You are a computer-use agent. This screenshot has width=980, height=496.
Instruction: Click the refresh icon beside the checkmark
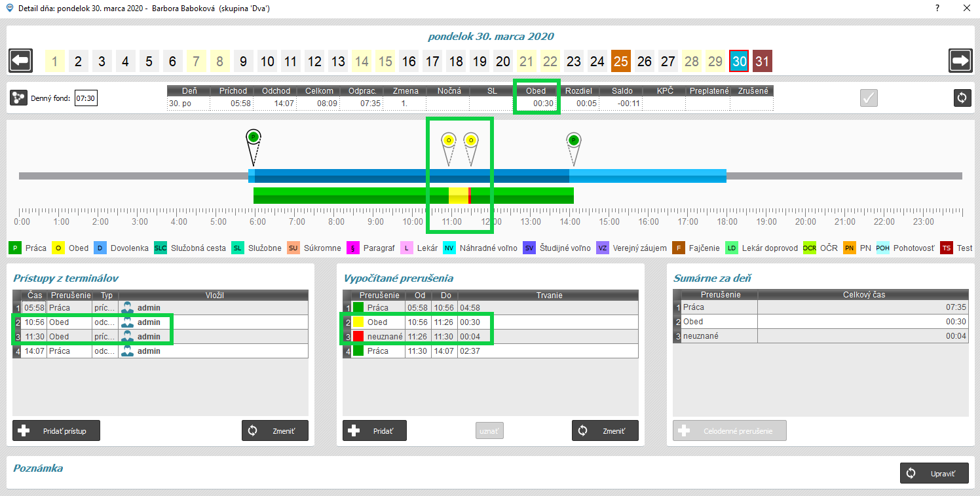coord(962,98)
